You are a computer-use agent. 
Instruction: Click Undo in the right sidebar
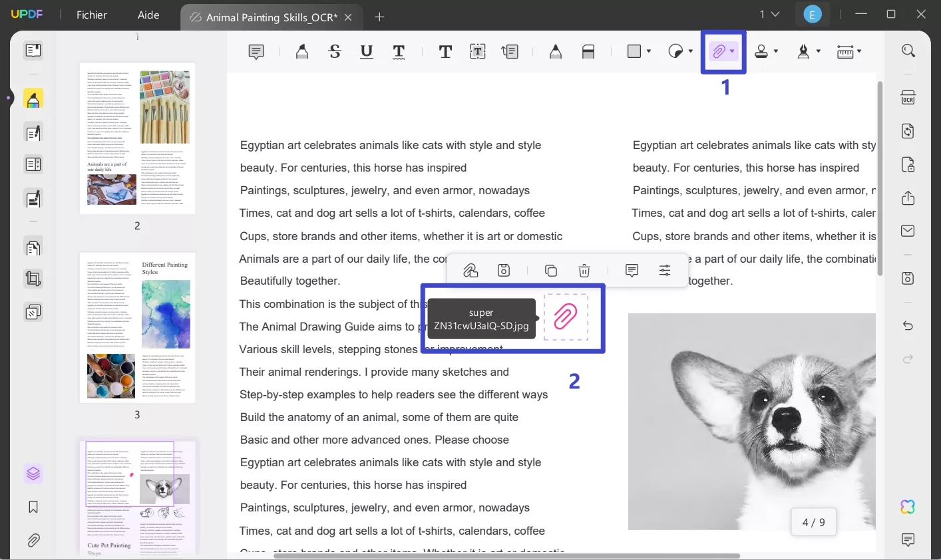click(908, 326)
